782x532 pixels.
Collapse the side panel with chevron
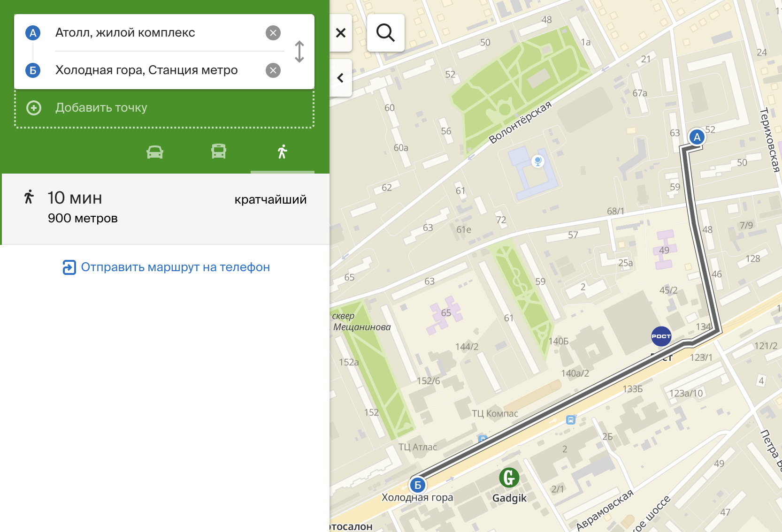click(x=341, y=78)
